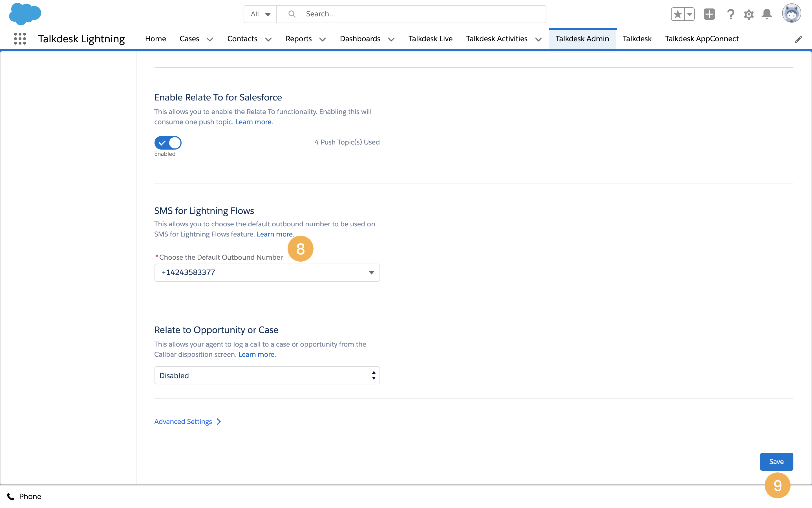This screenshot has width=812, height=508.
Task: Click the 'Relate to Opportunity or Case' heading
Action: point(217,330)
